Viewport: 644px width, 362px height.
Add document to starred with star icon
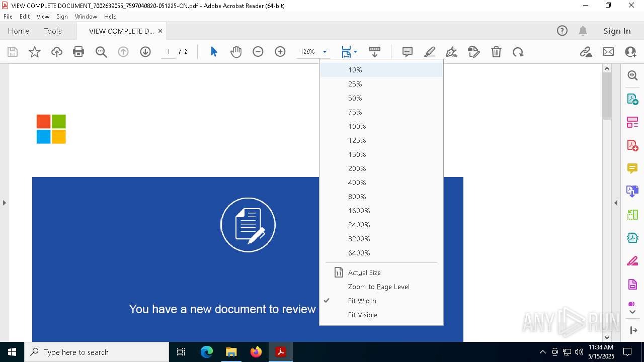35,52
